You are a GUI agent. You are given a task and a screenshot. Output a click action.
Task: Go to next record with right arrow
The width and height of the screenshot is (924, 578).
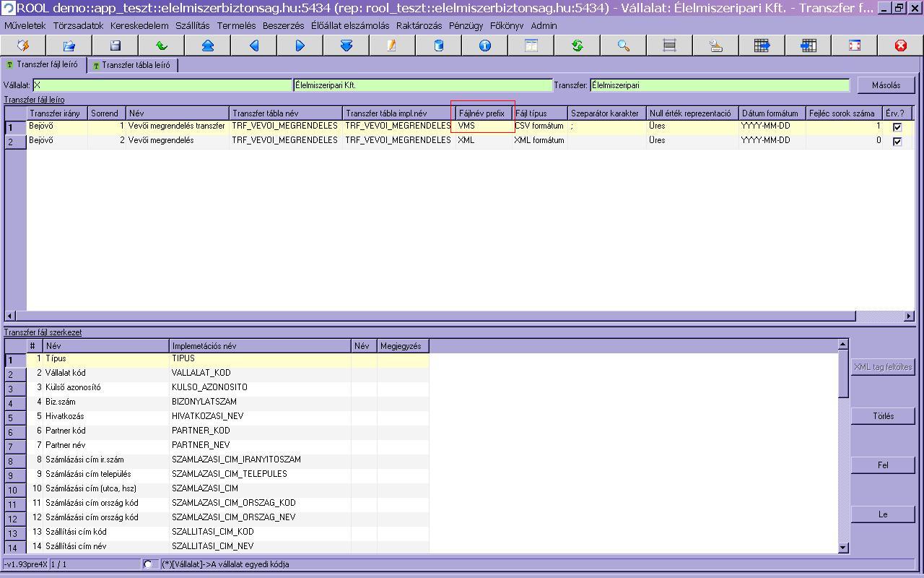tap(300, 46)
